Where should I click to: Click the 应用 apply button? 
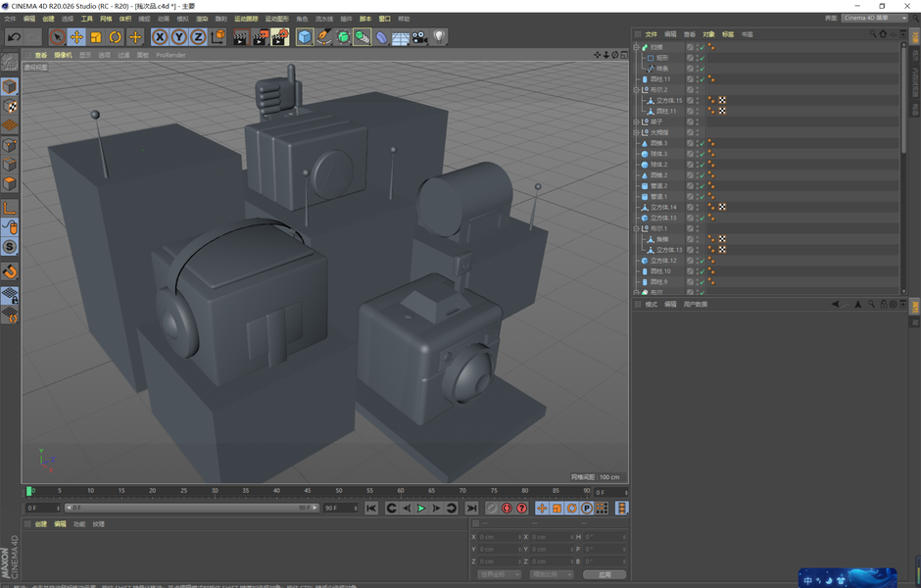click(605, 574)
